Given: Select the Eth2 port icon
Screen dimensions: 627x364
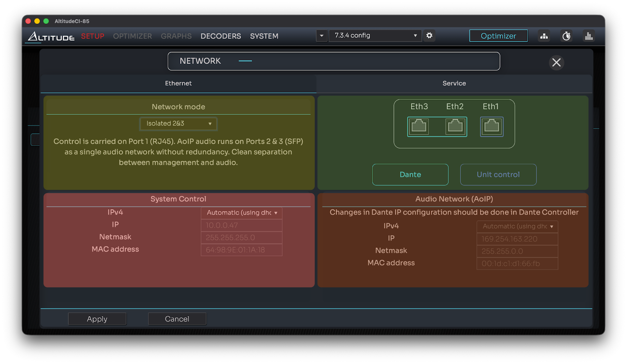Looking at the screenshot, I should [x=455, y=126].
